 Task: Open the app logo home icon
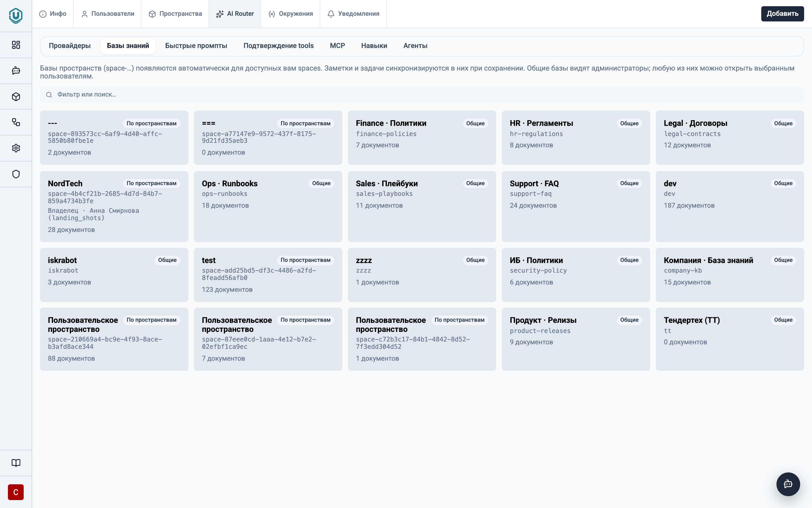(16, 16)
